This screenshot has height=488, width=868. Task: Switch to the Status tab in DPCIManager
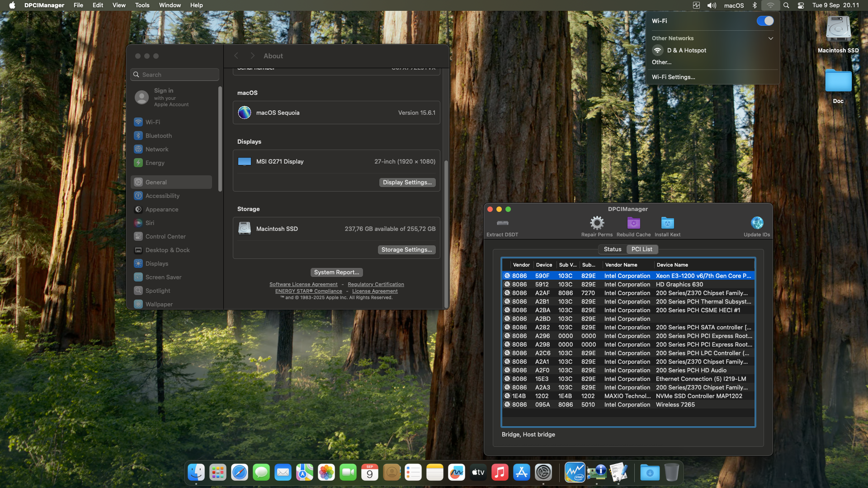613,249
